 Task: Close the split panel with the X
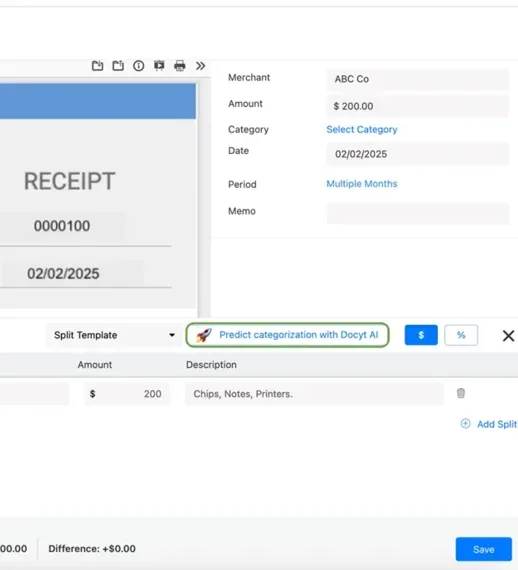pyautogui.click(x=508, y=336)
